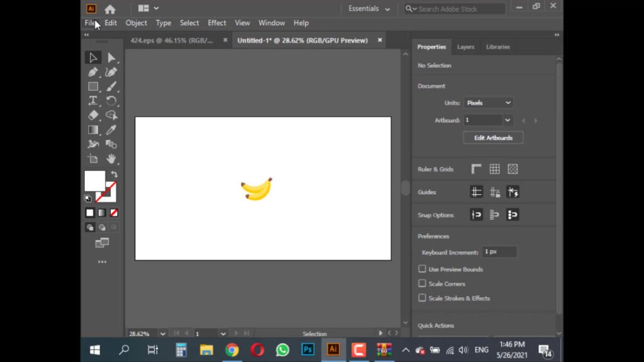Activate the Rotate tool
Screen dimensions: 644x362
pyautogui.click(x=111, y=101)
